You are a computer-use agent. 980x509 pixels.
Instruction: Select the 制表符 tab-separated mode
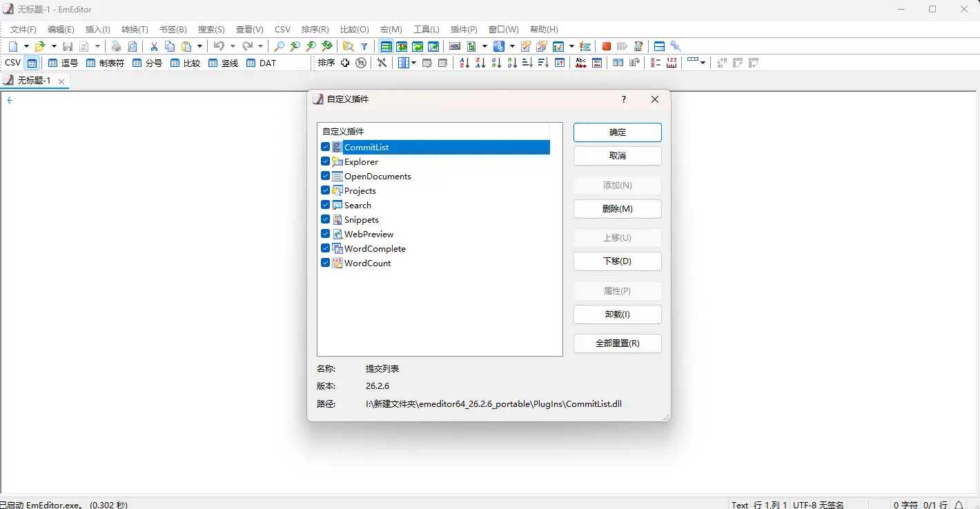click(105, 63)
